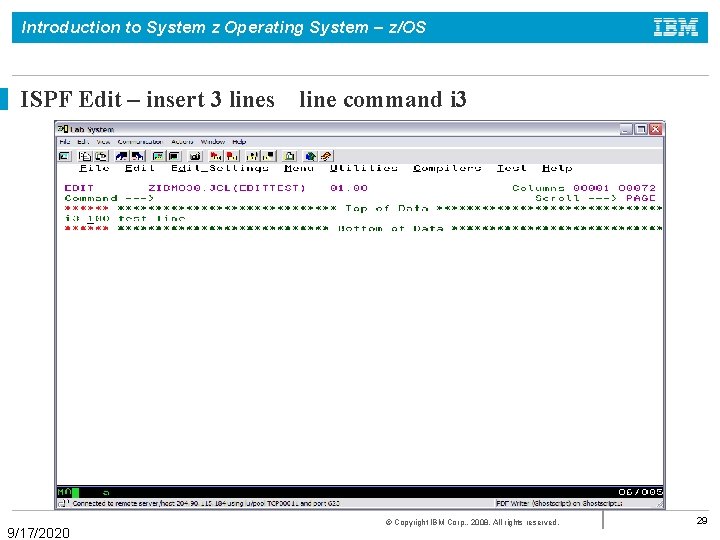720x540 pixels.
Task: Open Display setup from the toolbar
Action: coord(158,156)
